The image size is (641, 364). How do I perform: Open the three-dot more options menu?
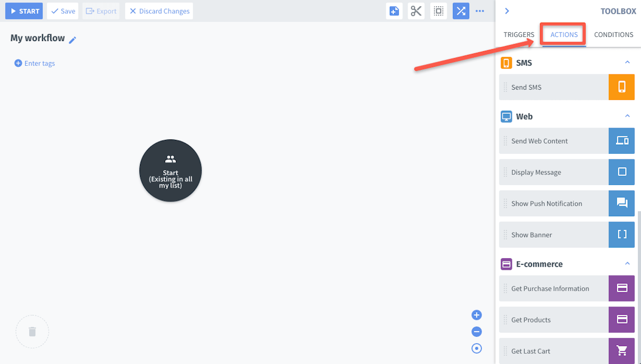(x=480, y=11)
